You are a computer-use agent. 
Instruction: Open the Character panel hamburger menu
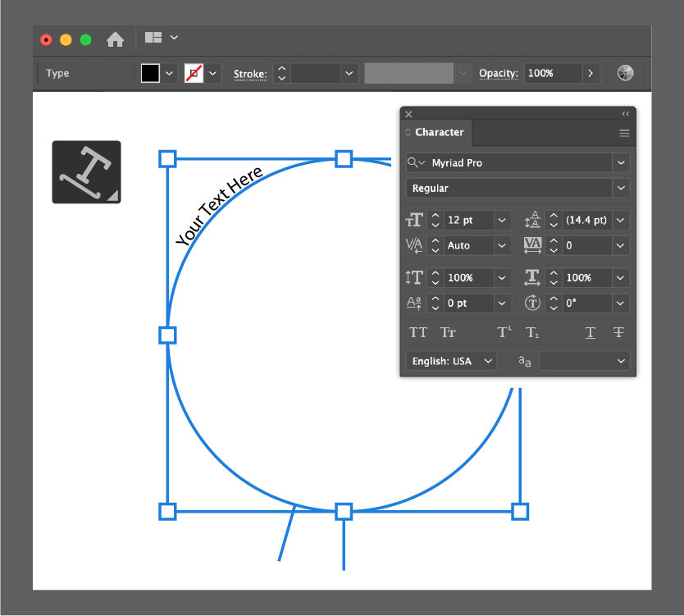[x=624, y=133]
